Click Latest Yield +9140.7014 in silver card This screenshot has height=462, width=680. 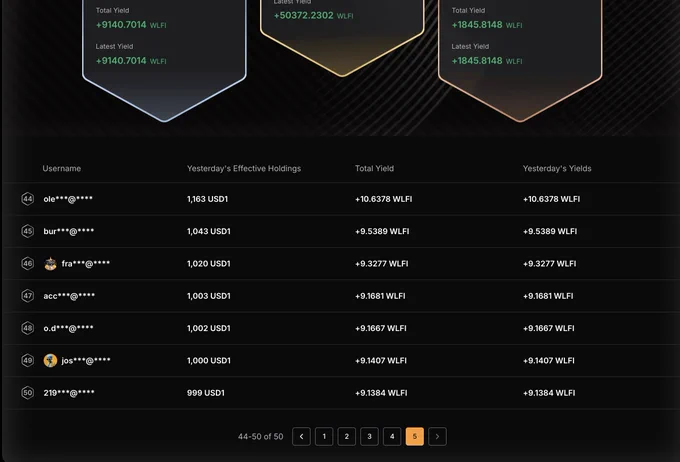(131, 61)
